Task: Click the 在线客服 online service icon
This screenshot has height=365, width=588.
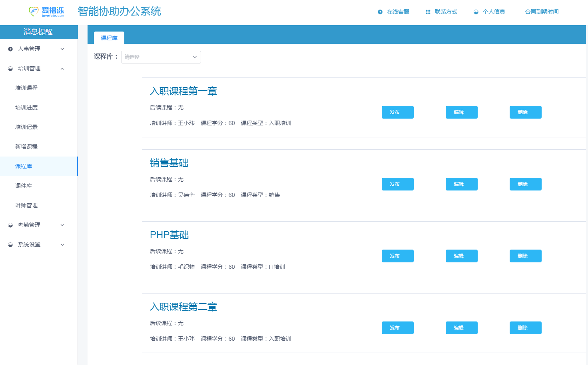Action: point(379,12)
